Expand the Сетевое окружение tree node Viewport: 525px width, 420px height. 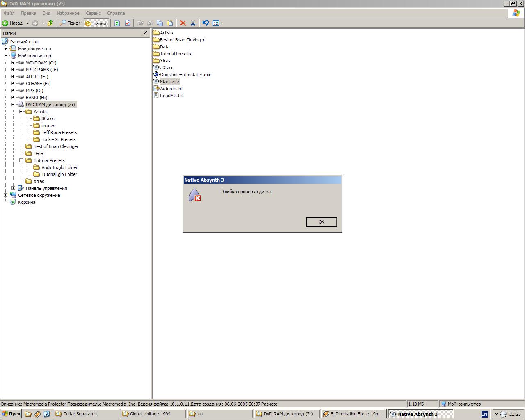pyautogui.click(x=6, y=195)
